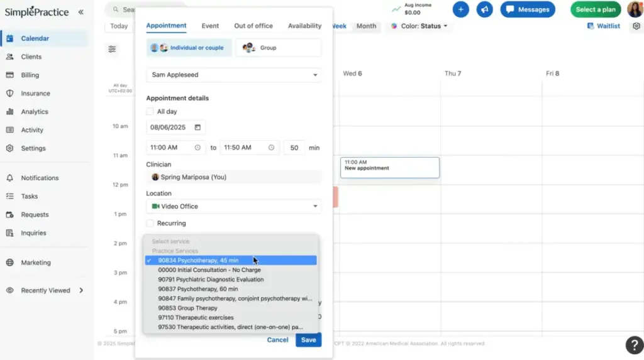This screenshot has height=360, width=644.
Task: Click the Cancel button
Action: 277,340
